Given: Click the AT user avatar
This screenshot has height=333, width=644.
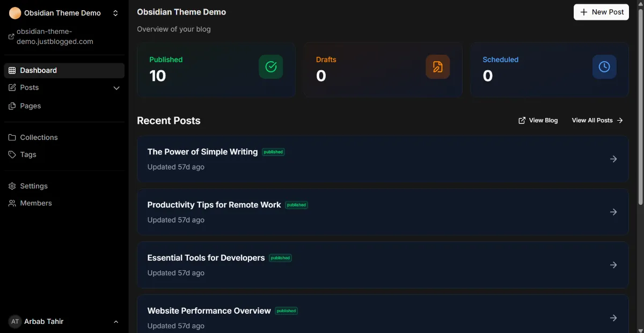Looking at the screenshot, I should pyautogui.click(x=15, y=321).
